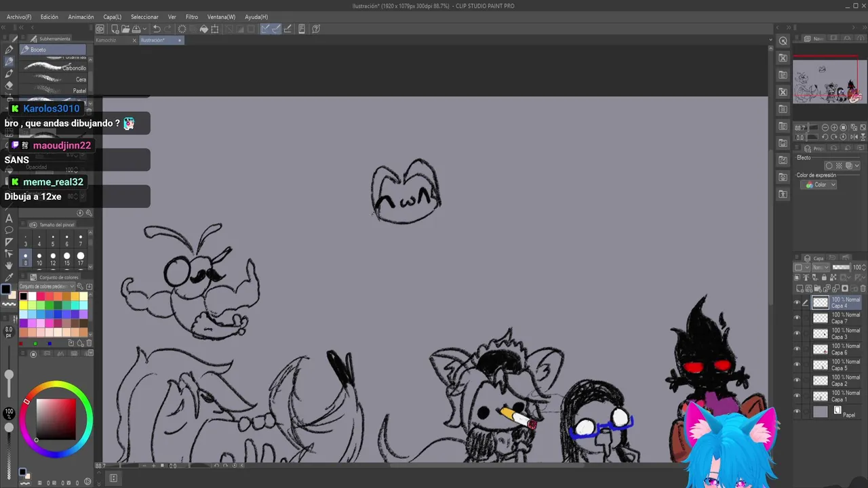The width and height of the screenshot is (868, 488).
Task: Open Quick Access icon in right dock
Action: click(x=783, y=41)
